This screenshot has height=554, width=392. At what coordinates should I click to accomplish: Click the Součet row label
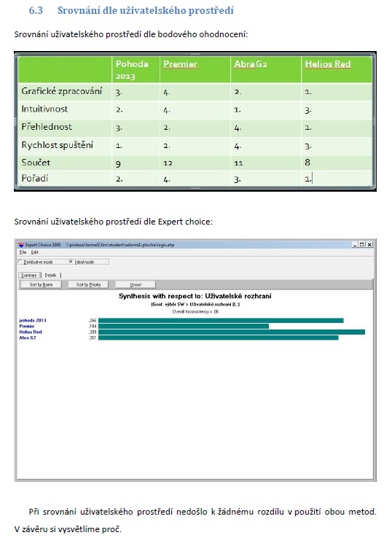(36, 163)
